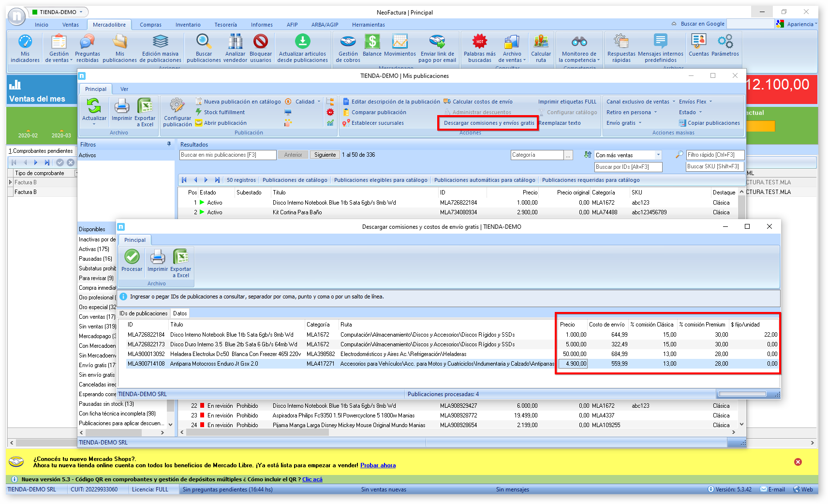Select the Pausadas (16) filter
828x504 pixels.
point(96,259)
